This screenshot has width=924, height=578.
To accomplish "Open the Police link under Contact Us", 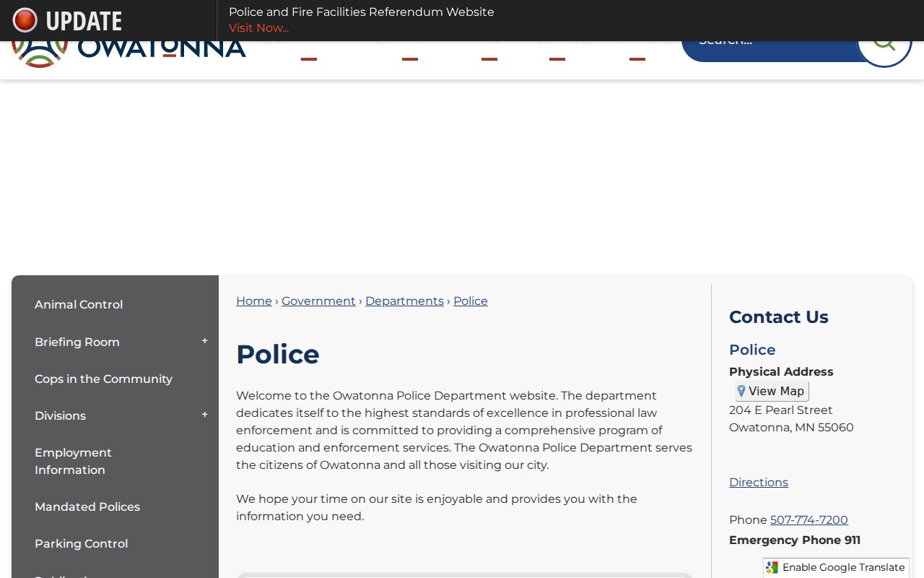I will [752, 350].
